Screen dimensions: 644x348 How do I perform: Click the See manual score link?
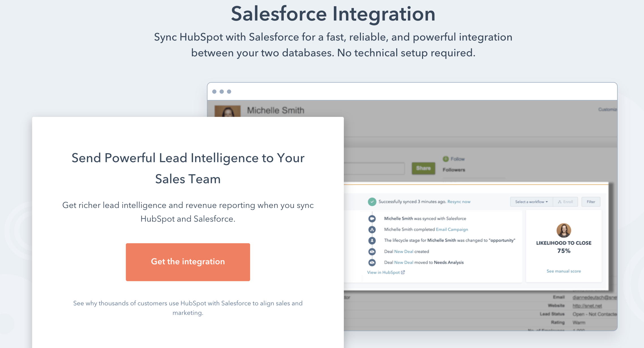point(563,271)
